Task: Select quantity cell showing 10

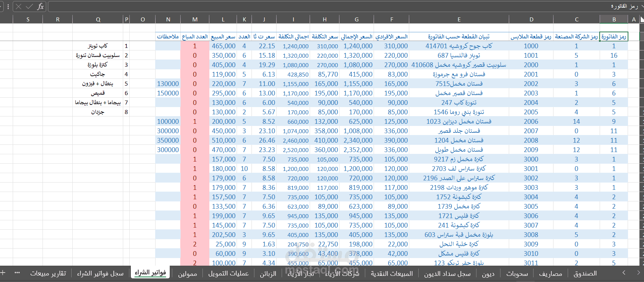Action: click(x=244, y=169)
